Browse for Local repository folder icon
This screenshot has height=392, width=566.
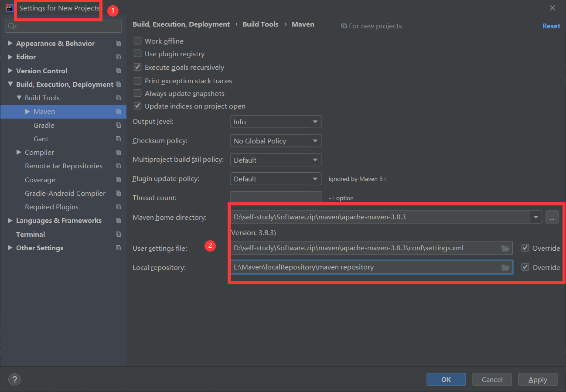[505, 267]
